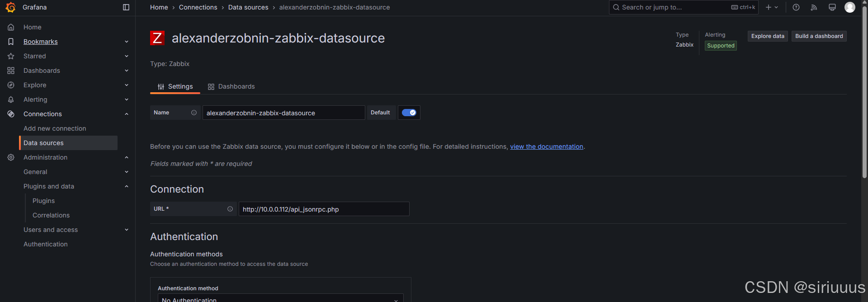The image size is (868, 302).
Task: Click the Explore compass icon
Action: point(11,85)
